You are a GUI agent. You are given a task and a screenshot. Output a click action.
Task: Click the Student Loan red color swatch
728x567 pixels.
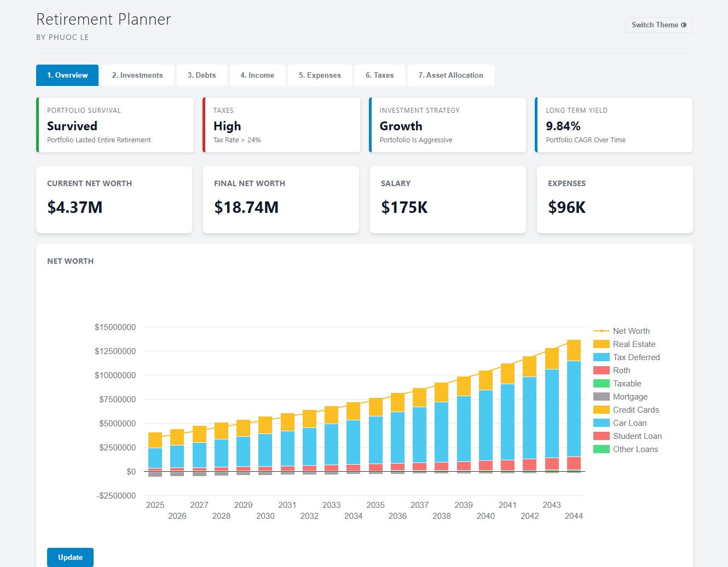[601, 436]
